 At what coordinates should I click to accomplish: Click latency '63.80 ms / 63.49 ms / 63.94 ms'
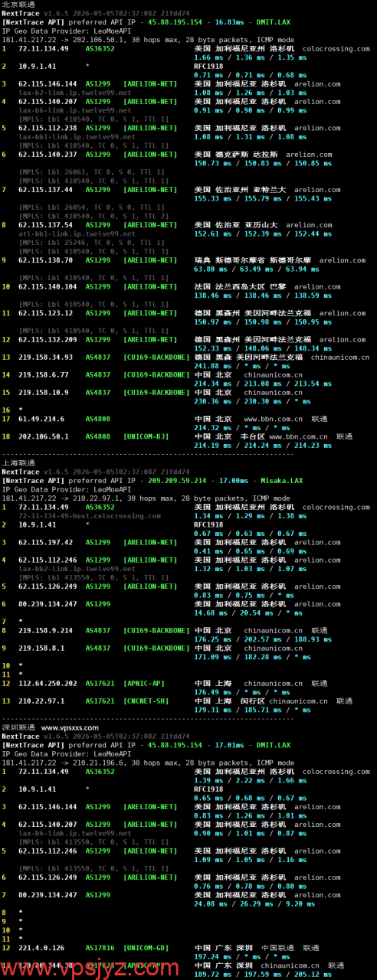pos(257,269)
